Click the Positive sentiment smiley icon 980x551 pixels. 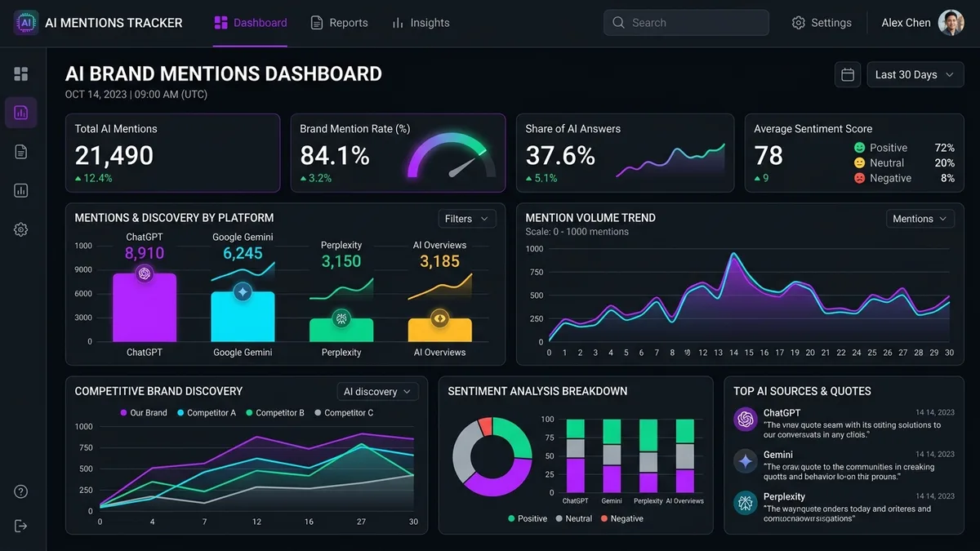[x=859, y=148]
